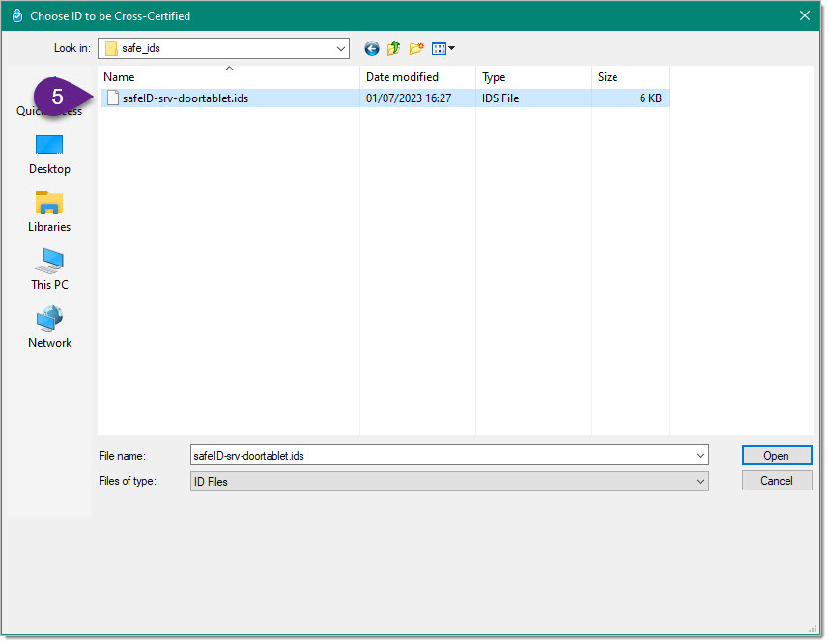Image resolution: width=829 pixels, height=644 pixels.
Task: Sort files by Type column
Action: coord(533,77)
